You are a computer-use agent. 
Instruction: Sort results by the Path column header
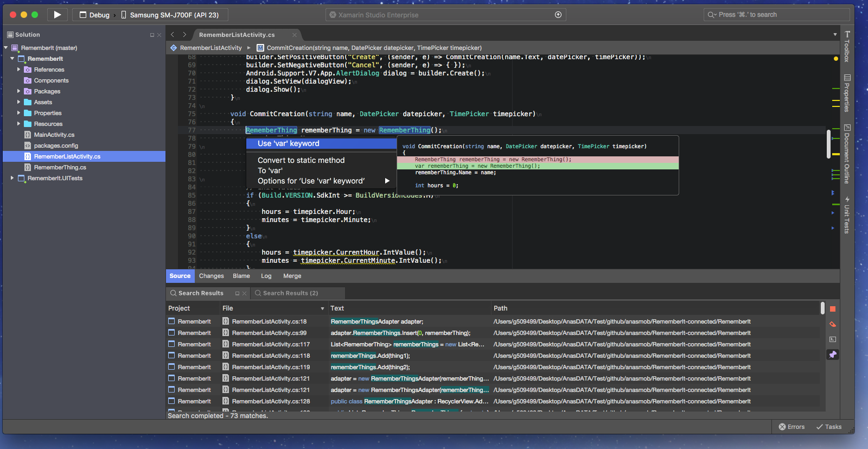(655, 308)
